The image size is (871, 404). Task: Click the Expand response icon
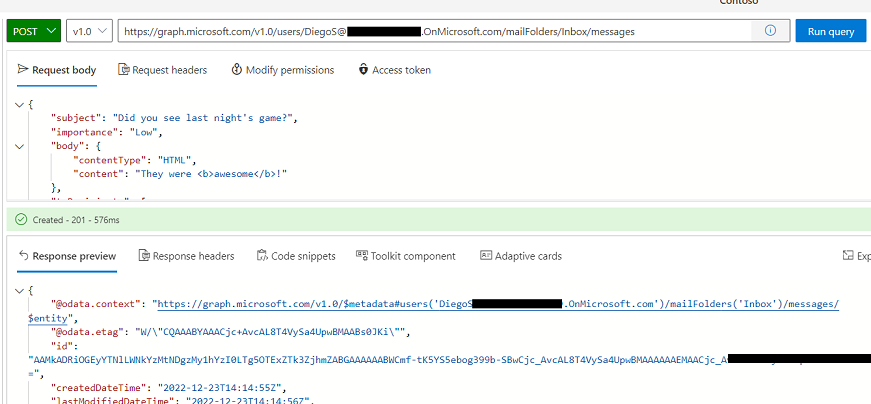point(848,256)
